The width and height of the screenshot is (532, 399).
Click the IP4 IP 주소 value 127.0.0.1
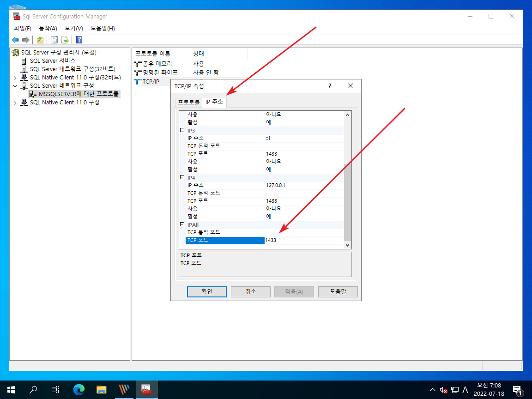tap(304, 185)
